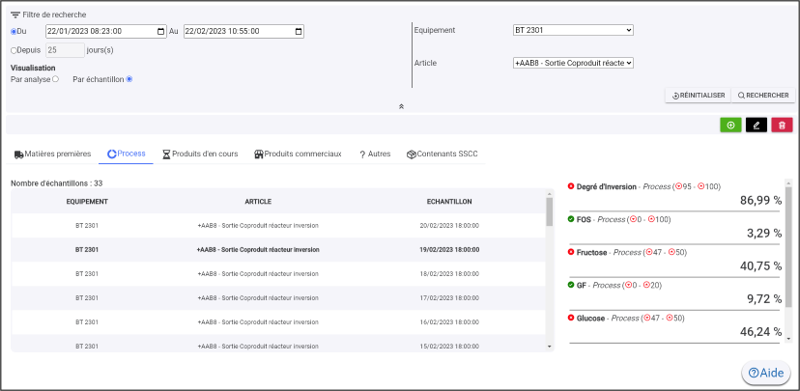This screenshot has height=391, width=800.
Task: Open calendar picker of Du date field
Action: click(161, 31)
